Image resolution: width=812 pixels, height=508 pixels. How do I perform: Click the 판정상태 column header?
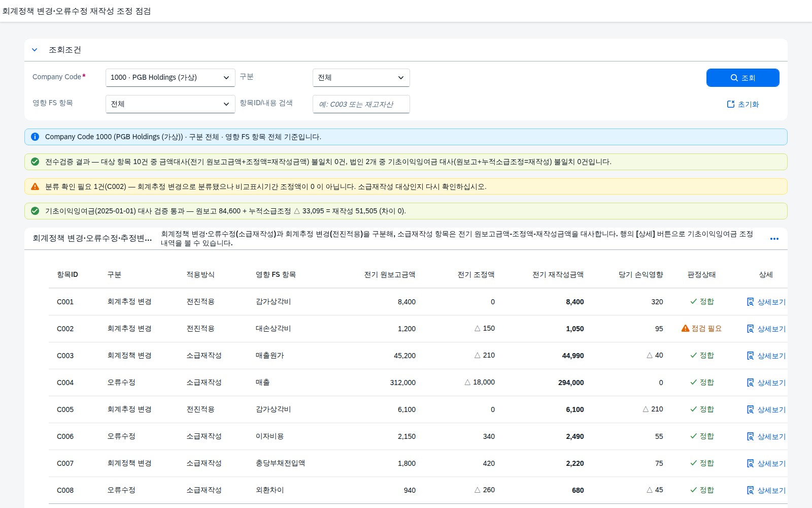click(x=701, y=275)
